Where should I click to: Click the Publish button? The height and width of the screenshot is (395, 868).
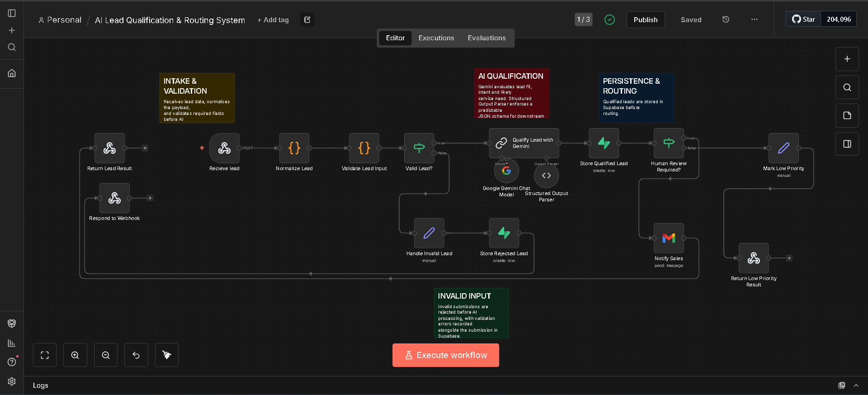pos(646,19)
